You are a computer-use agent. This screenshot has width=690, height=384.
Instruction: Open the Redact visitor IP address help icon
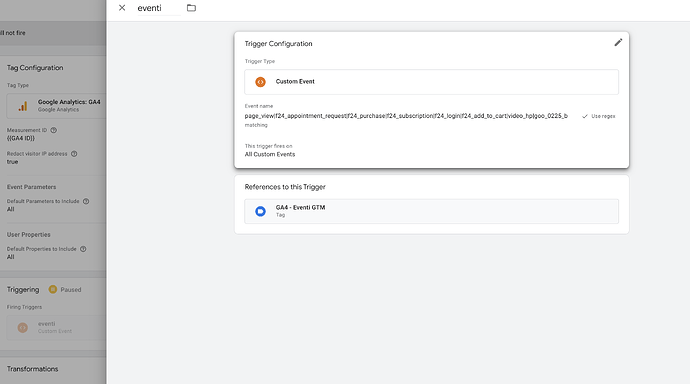pos(74,154)
